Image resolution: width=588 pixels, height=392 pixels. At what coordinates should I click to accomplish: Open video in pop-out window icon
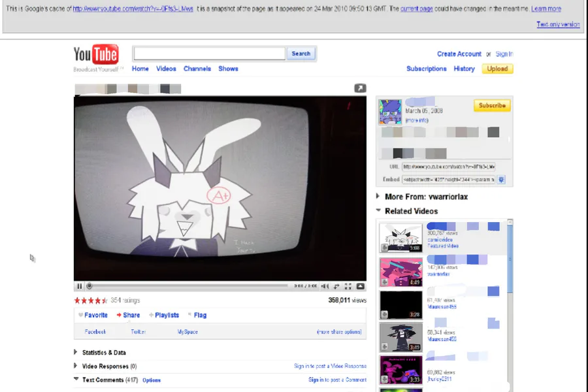[360, 88]
